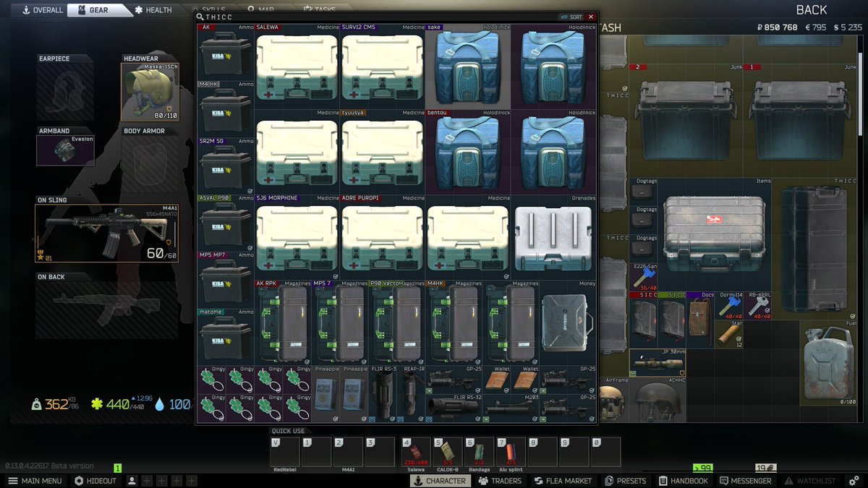Open the Grenades case
The image size is (868, 488).
[x=554, y=237]
